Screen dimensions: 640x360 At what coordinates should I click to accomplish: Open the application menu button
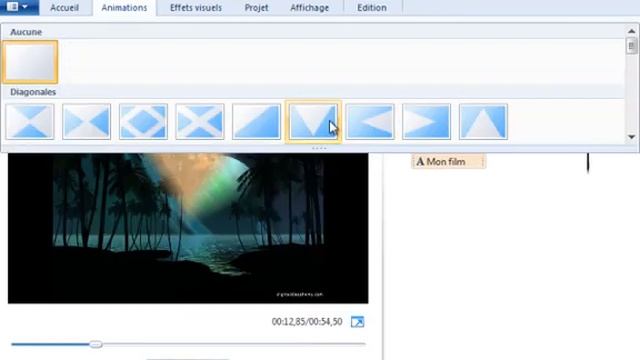pos(19,7)
